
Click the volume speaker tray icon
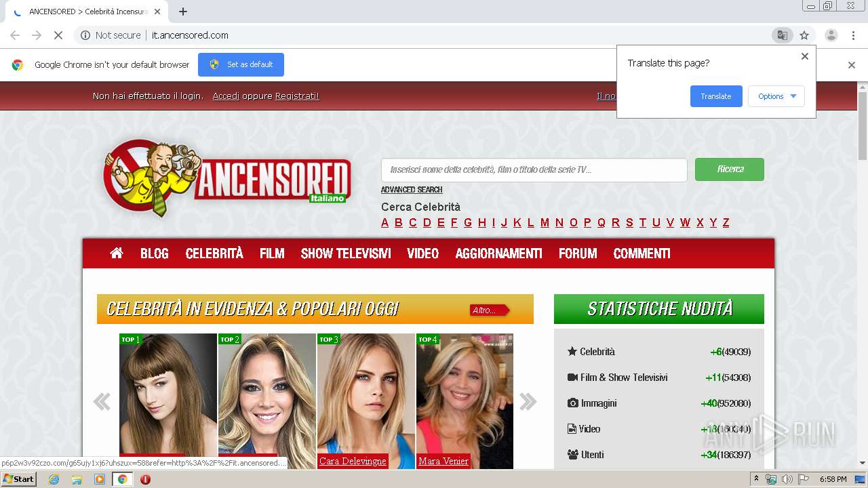787,479
